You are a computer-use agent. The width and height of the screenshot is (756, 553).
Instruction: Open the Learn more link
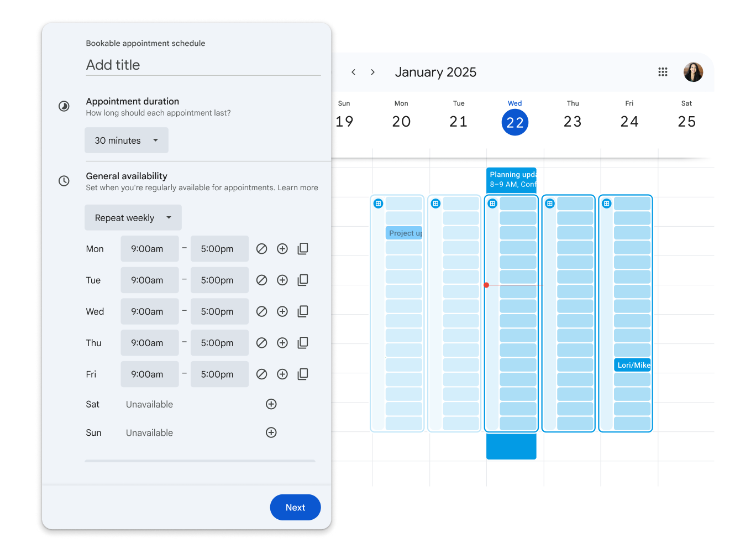[x=298, y=187]
